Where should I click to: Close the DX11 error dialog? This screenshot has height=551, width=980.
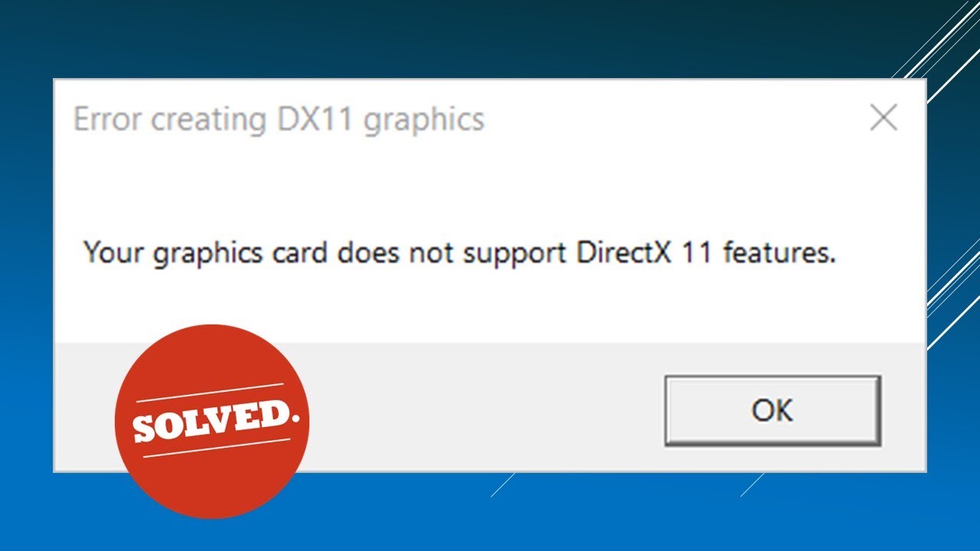point(884,119)
